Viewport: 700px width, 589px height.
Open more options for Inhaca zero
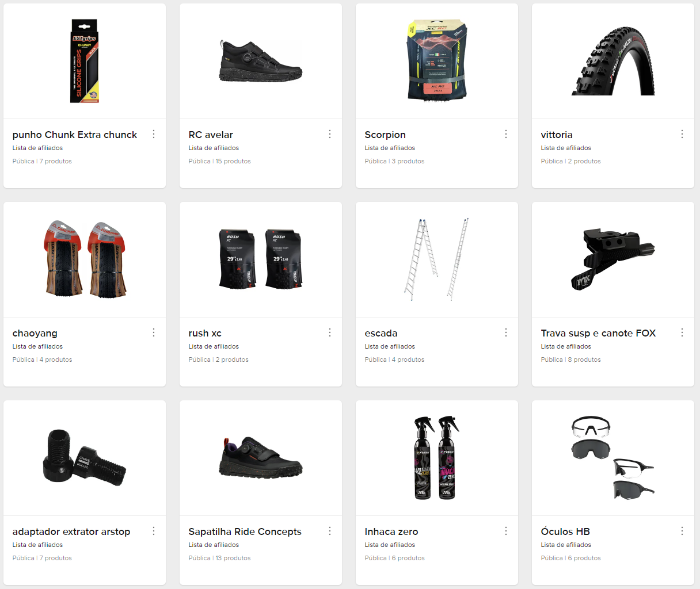pos(506,531)
